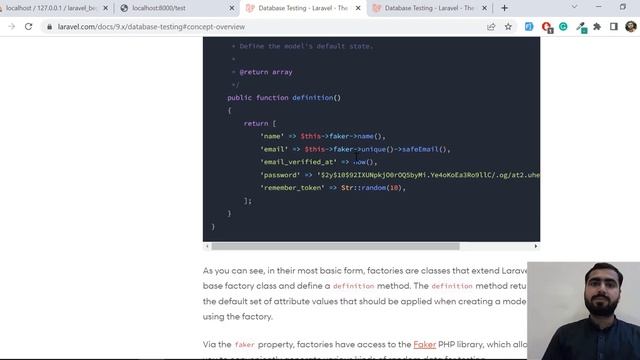This screenshot has width=640, height=360.
Task: Close the active Database Testing tab
Action: tap(358, 8)
